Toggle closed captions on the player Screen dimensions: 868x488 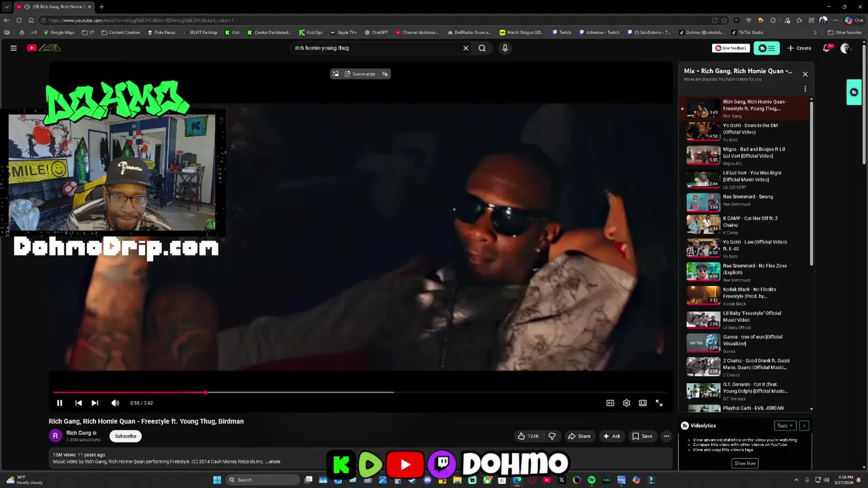[610, 403]
